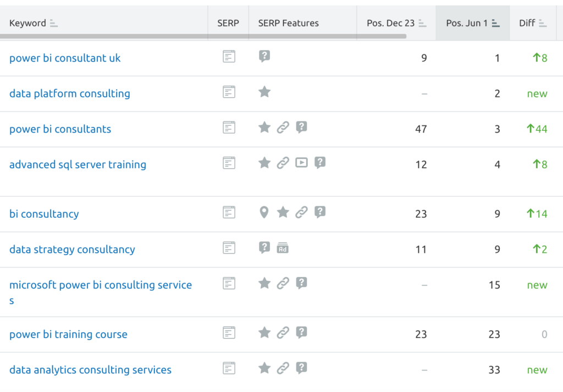
Task: Click site links icon for data analytics consulting services
Action: pos(283,368)
